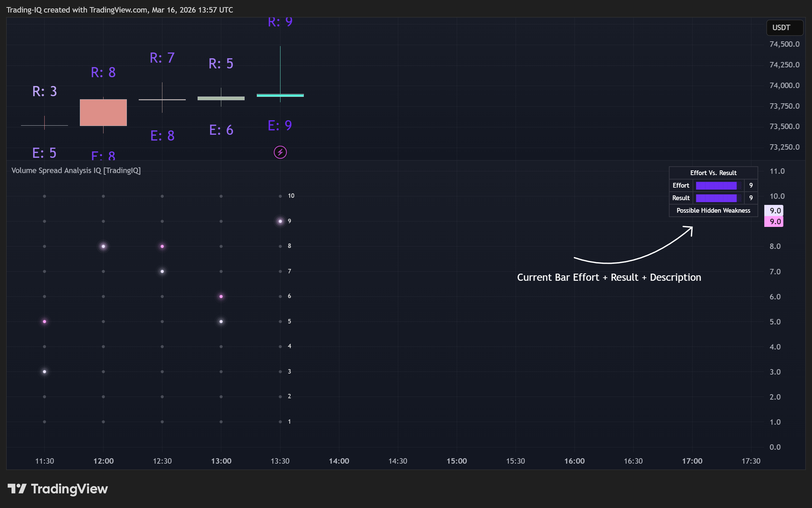Image resolution: width=812 pixels, height=508 pixels.
Task: Click the Result row label
Action: pyautogui.click(x=681, y=198)
